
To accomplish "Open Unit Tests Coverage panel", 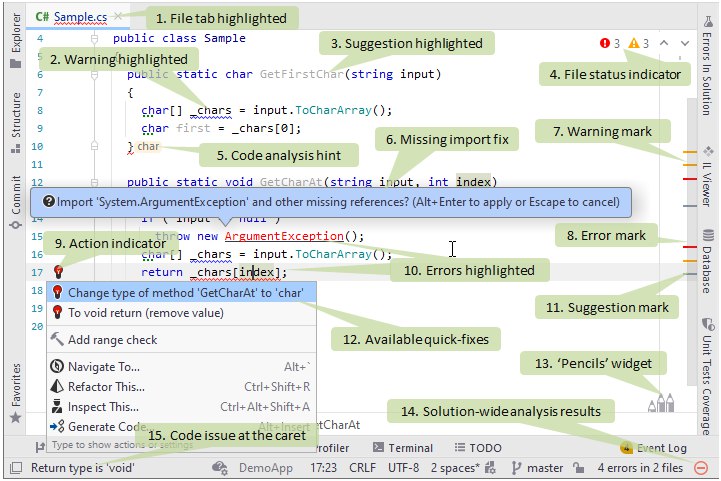I will [707, 376].
